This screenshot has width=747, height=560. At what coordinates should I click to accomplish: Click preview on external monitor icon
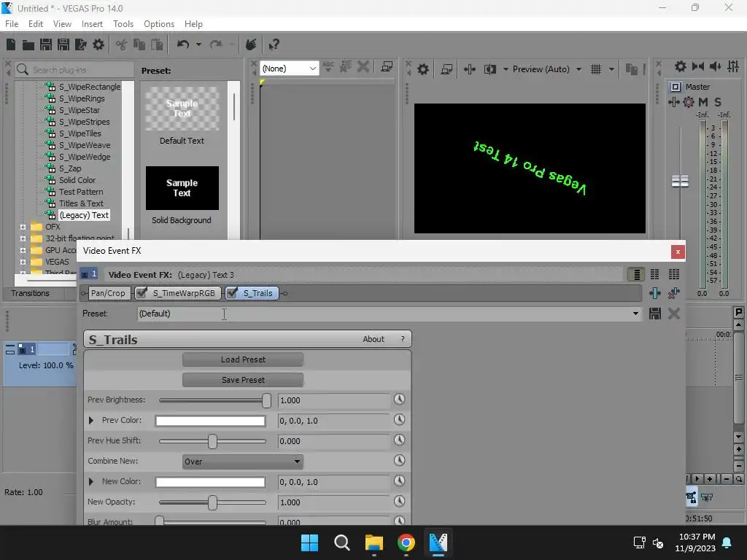[446, 69]
